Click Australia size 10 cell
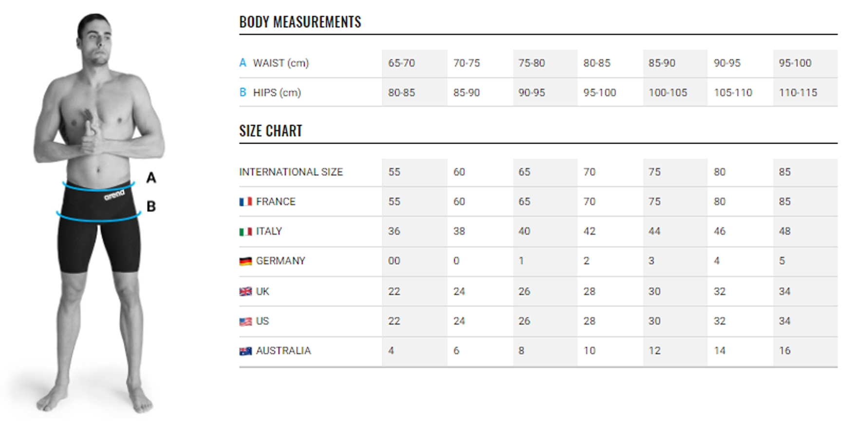 pos(589,351)
